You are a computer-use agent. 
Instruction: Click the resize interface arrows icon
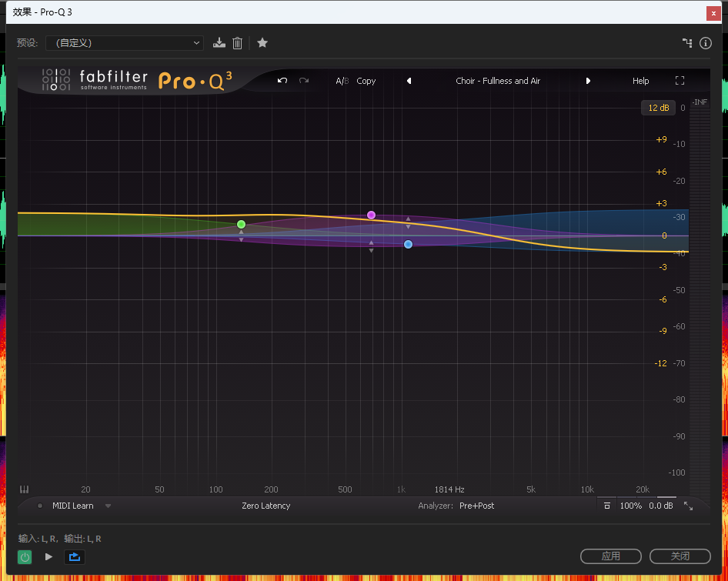pos(688,506)
